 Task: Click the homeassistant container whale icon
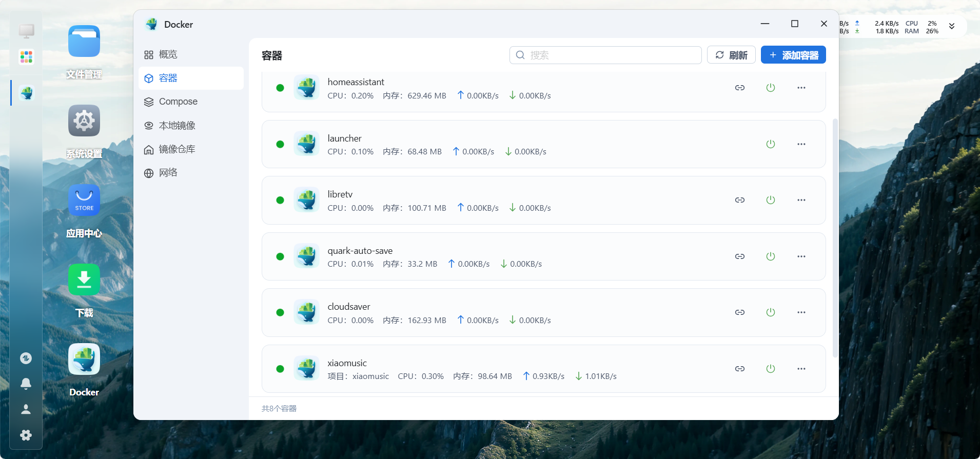307,88
